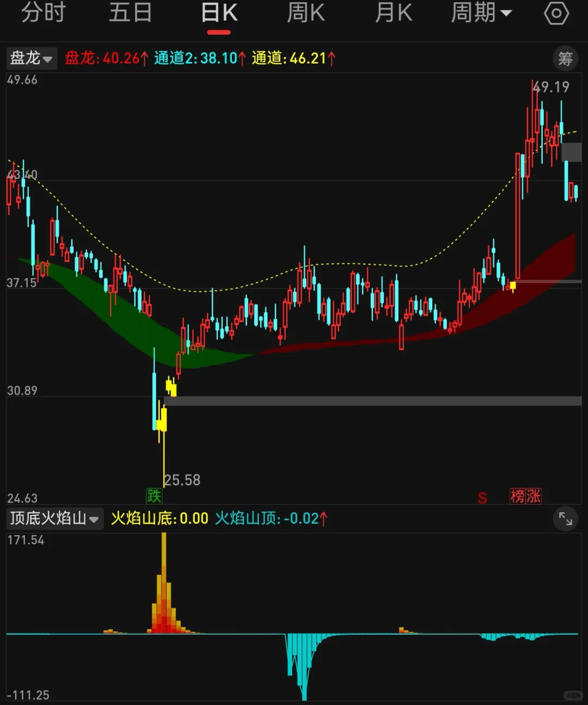Open chart settings hexagon icon
This screenshot has height=705, width=588.
(556, 13)
